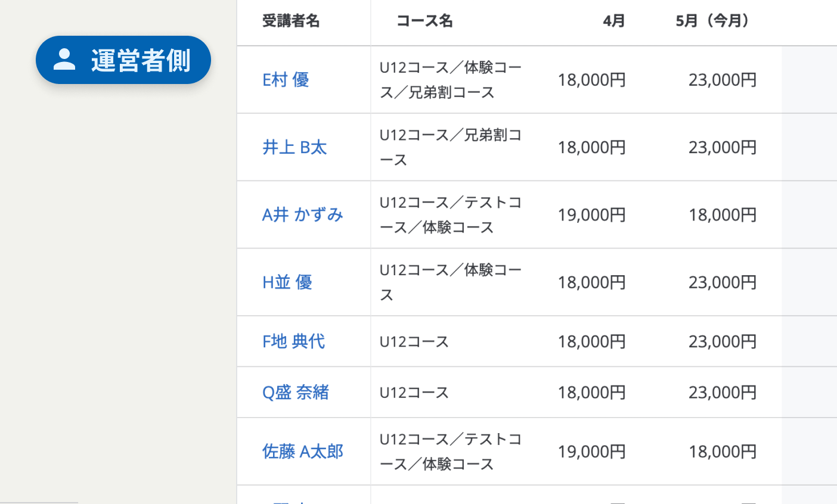
Task: Click the コース名 column header
Action: tap(424, 21)
